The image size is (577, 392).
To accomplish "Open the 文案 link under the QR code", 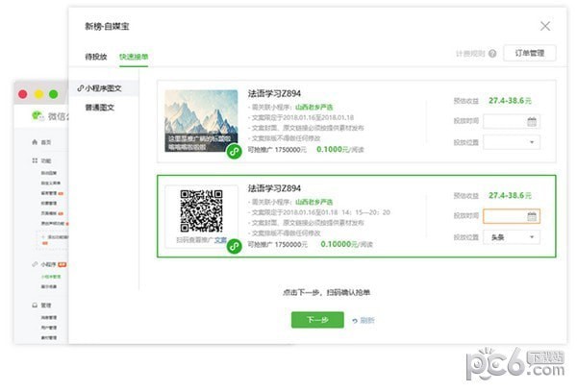I will click(x=220, y=240).
